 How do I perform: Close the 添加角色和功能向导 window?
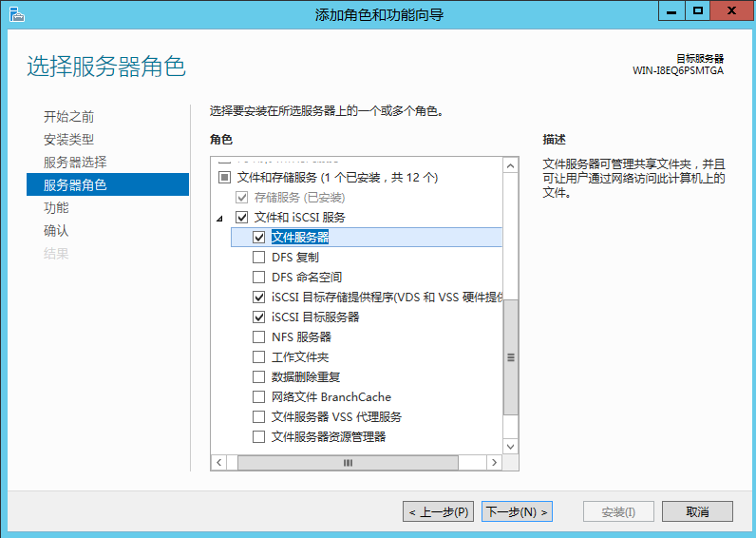pos(731,11)
